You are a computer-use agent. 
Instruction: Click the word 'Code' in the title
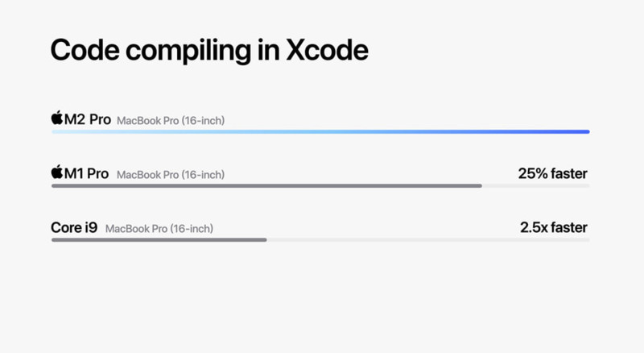[85, 51]
